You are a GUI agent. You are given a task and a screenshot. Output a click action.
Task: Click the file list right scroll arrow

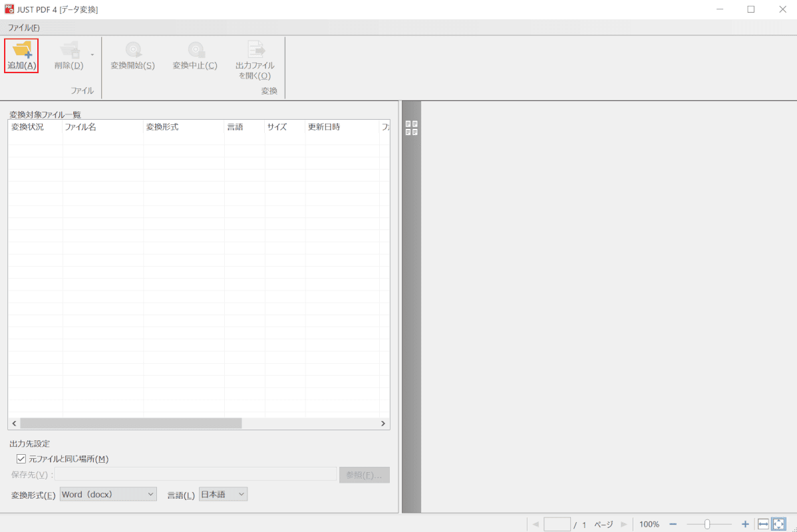383,423
